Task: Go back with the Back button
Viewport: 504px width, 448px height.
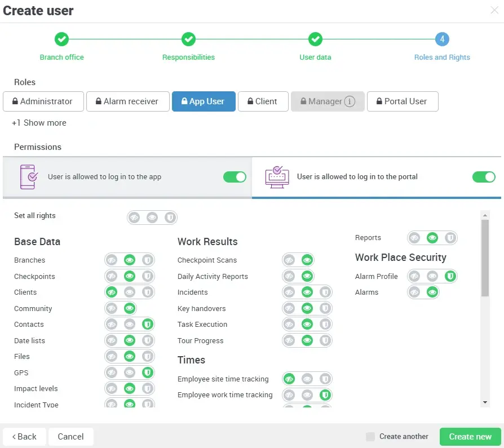Action: pyautogui.click(x=24, y=437)
